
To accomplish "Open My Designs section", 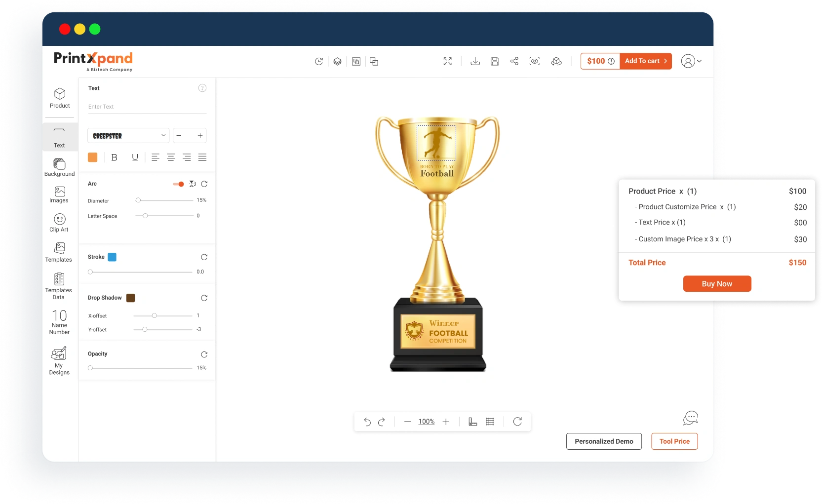I will (59, 361).
